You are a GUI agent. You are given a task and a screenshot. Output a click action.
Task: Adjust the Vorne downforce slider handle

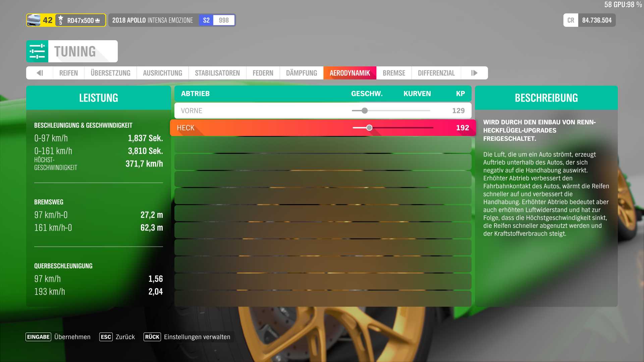[365, 111]
